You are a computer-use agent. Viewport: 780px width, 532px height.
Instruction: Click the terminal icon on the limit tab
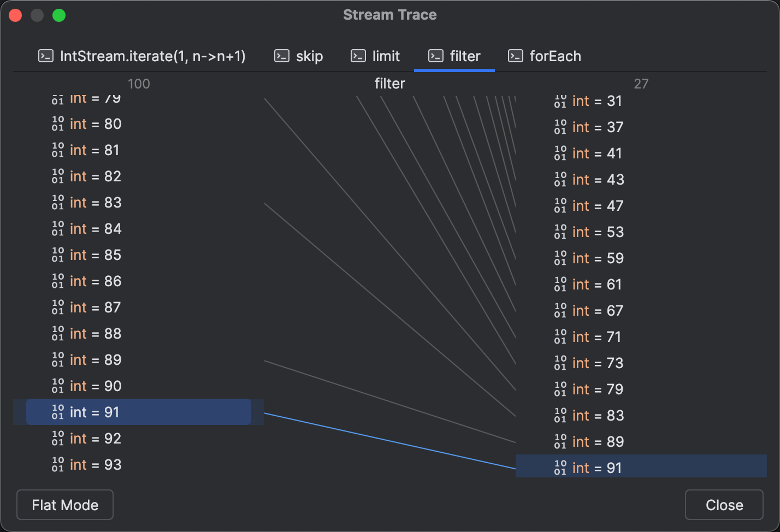[358, 56]
